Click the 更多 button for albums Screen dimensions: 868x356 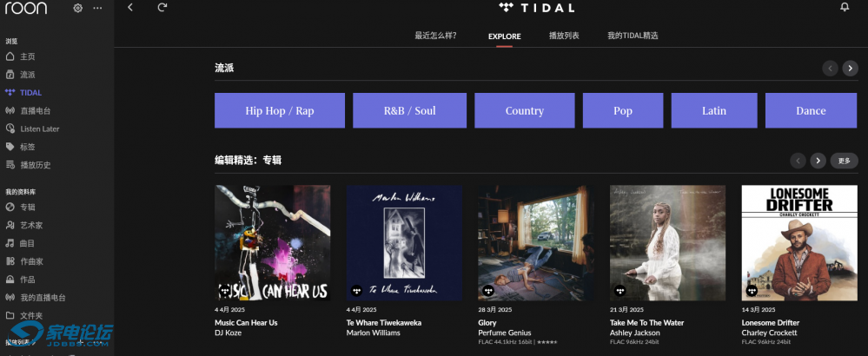coord(845,161)
